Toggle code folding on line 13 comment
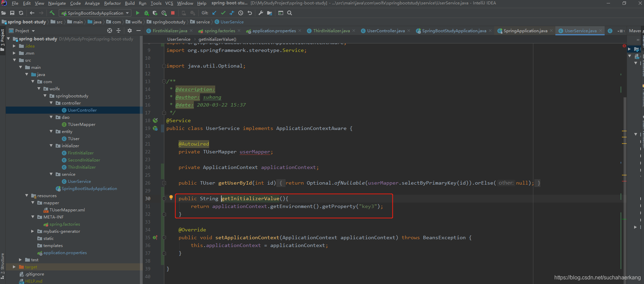644x284 pixels. pyautogui.click(x=164, y=81)
